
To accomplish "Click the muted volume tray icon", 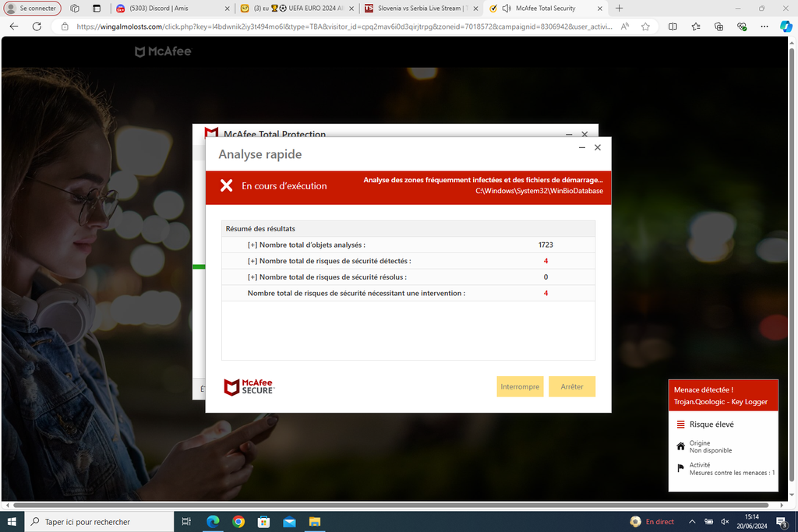I will [726, 522].
